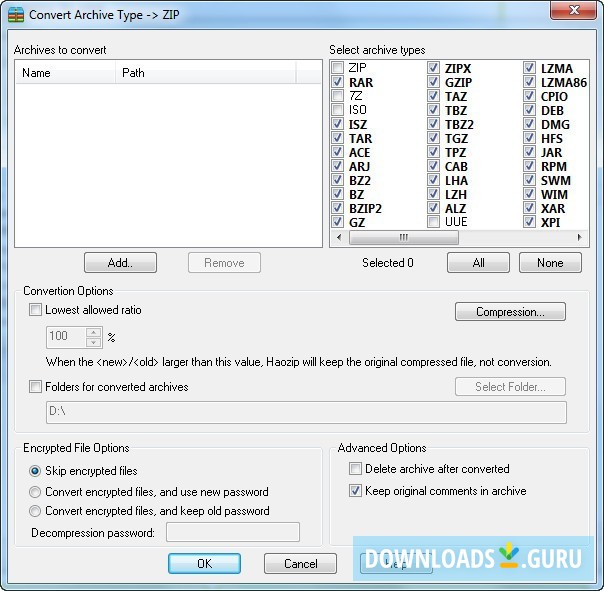Image resolution: width=604 pixels, height=591 pixels.
Task: Select Skip encrypted files option
Action: [x=35, y=471]
